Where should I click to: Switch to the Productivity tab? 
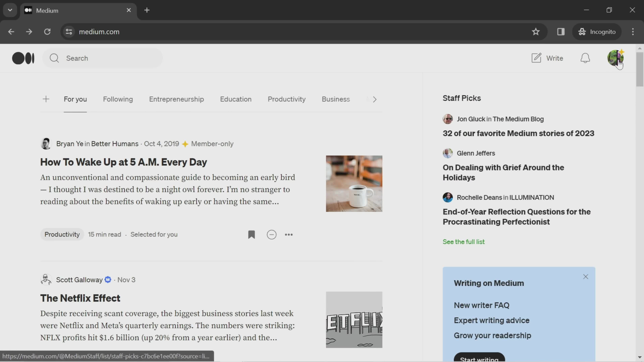[x=286, y=99]
